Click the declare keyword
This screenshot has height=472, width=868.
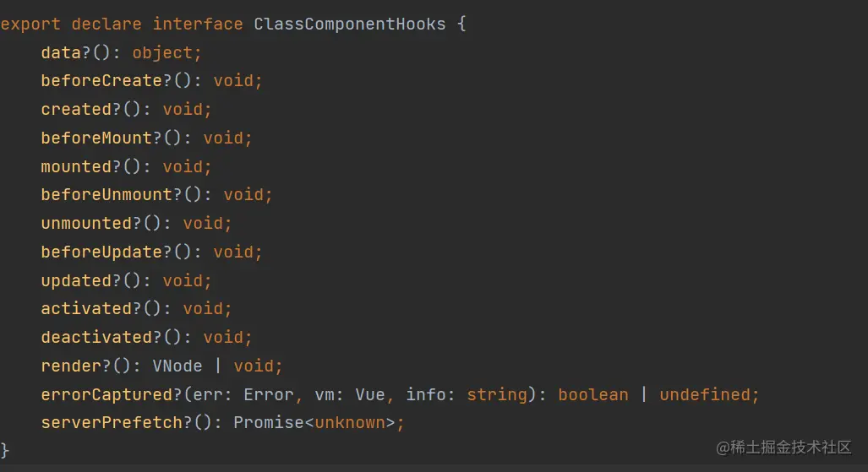point(106,24)
